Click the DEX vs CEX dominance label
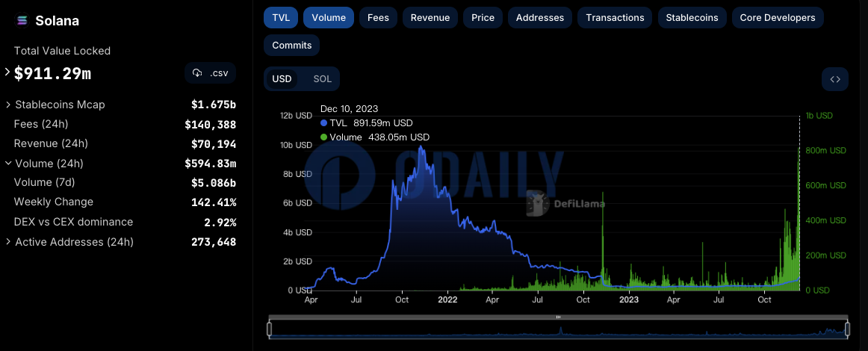The height and width of the screenshot is (351, 868). point(74,222)
